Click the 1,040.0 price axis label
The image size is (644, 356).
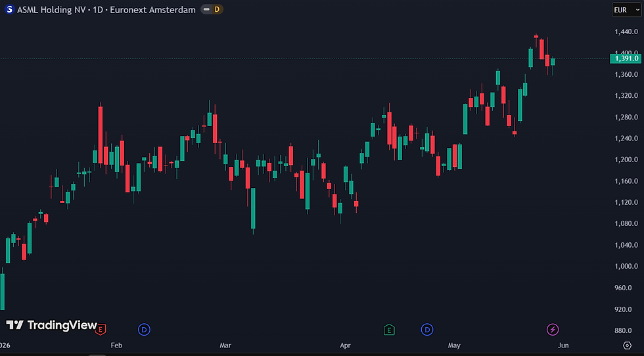(x=626, y=245)
